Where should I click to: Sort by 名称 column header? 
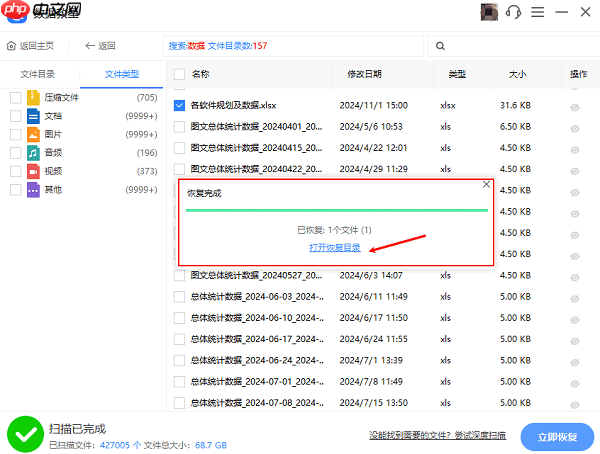(201, 74)
